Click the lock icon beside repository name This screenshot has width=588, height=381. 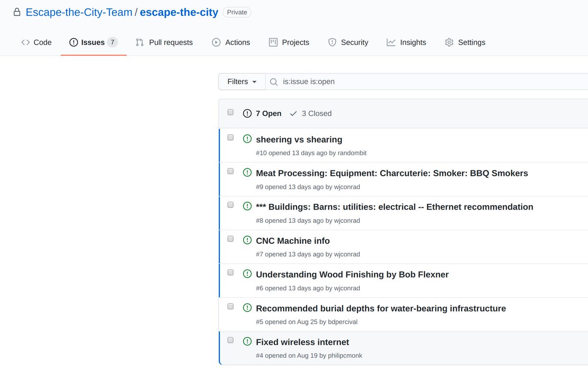pyautogui.click(x=17, y=12)
